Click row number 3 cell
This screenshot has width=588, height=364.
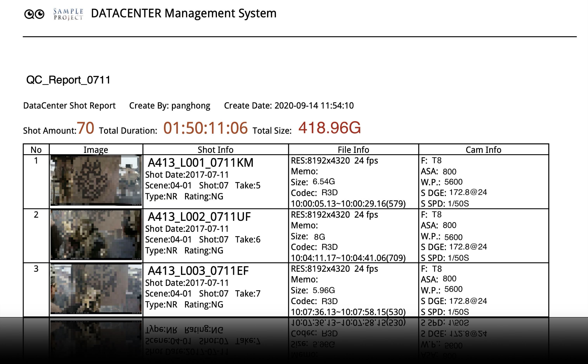[x=36, y=269]
